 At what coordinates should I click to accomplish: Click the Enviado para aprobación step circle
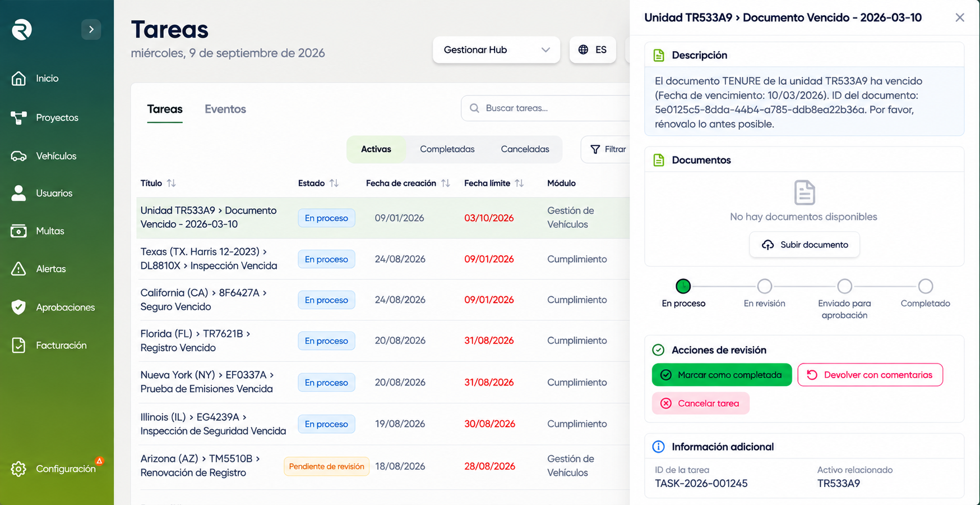(x=845, y=286)
